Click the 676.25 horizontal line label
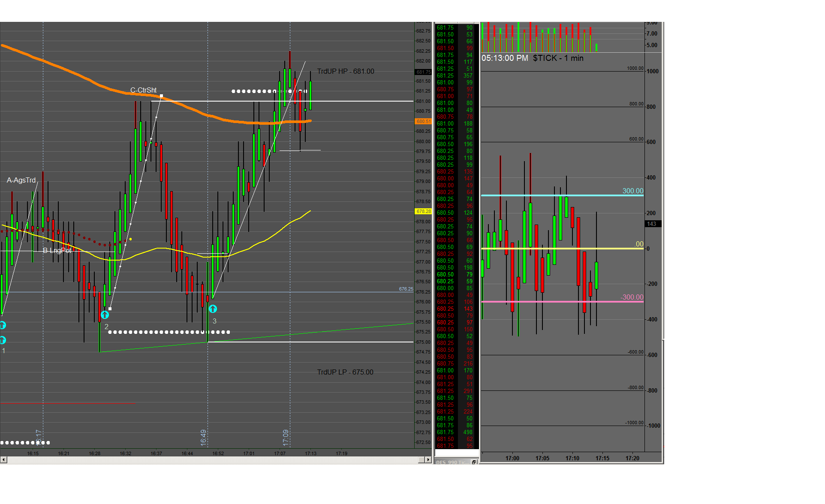825x504 pixels. [x=406, y=289]
